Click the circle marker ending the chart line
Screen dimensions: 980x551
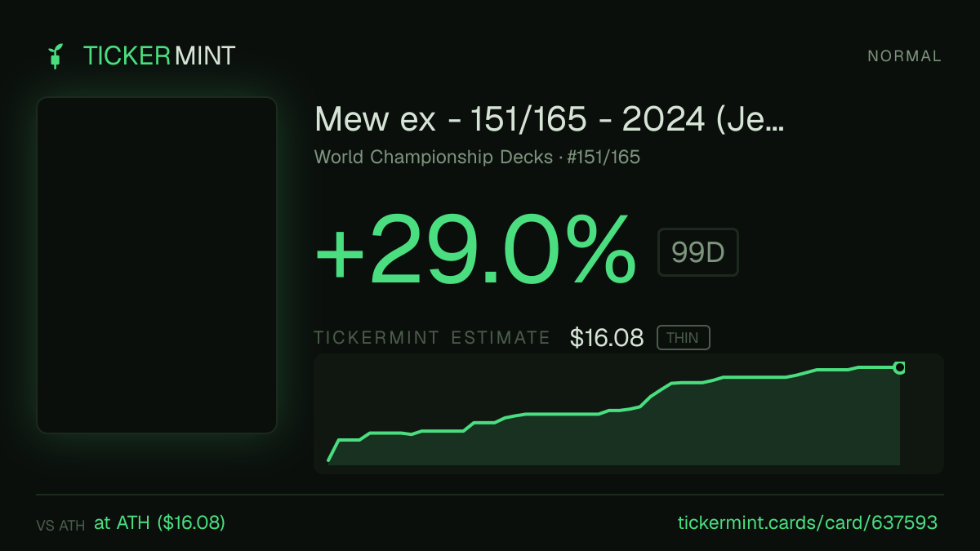coord(899,368)
